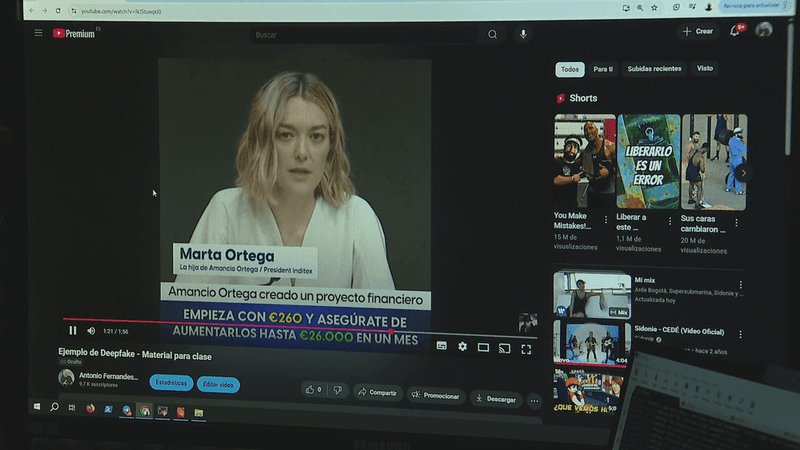800x450 pixels.
Task: Toggle theater mode view
Action: [483, 347]
